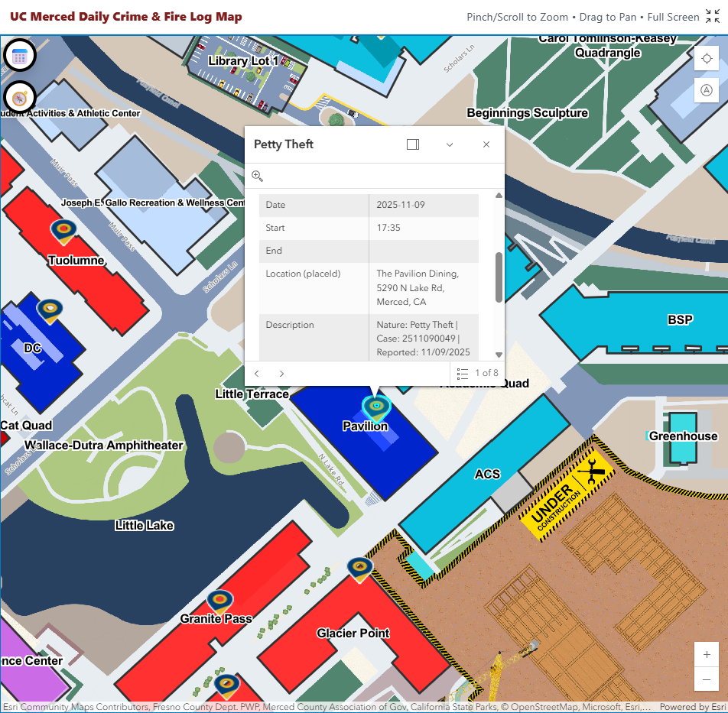The width and height of the screenshot is (728, 713).
Task: Activate the compass orientation (A) icon
Action: point(707,90)
